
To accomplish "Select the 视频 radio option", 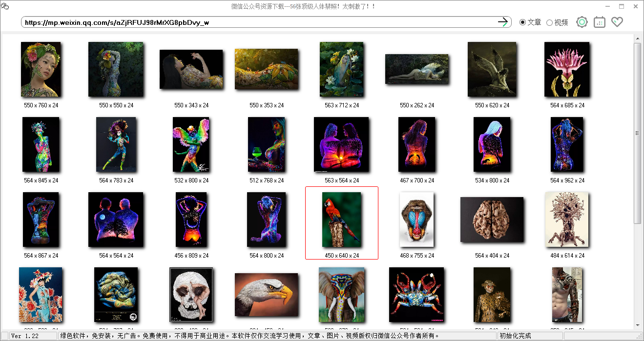I will pyautogui.click(x=549, y=22).
